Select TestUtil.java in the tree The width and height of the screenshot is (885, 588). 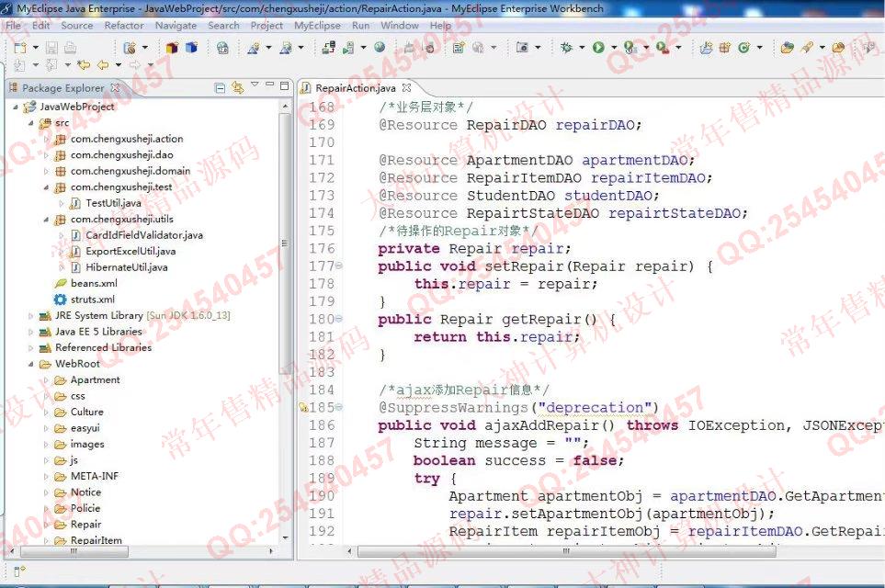point(113,203)
